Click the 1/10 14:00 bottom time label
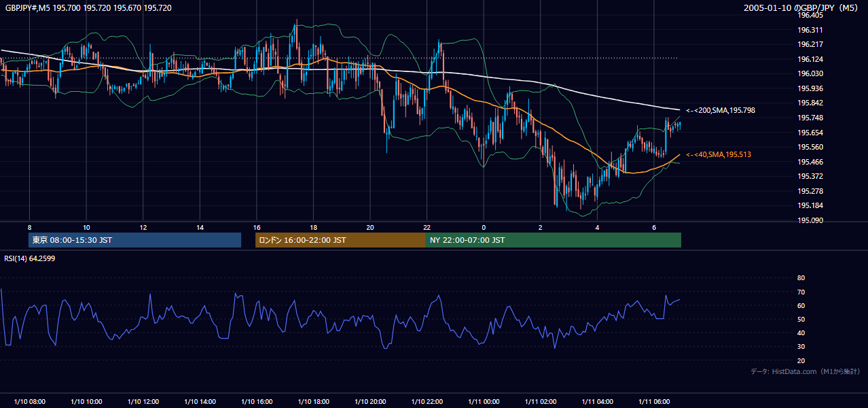The width and height of the screenshot is (868, 408). point(200,402)
